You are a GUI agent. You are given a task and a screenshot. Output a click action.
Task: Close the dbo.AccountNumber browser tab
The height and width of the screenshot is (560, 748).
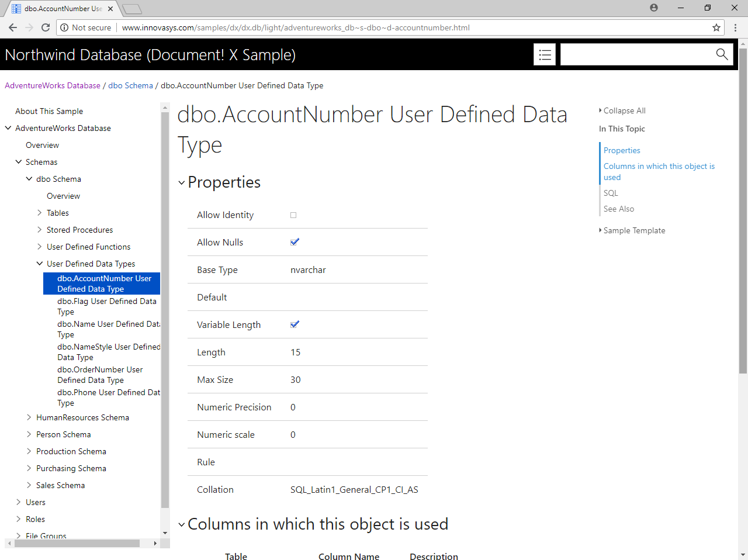pos(110,9)
